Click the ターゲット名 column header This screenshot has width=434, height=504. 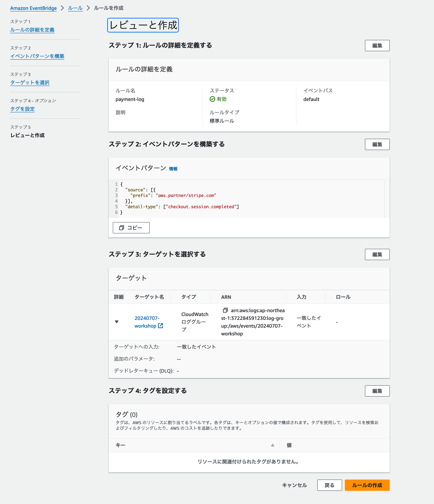149,297
